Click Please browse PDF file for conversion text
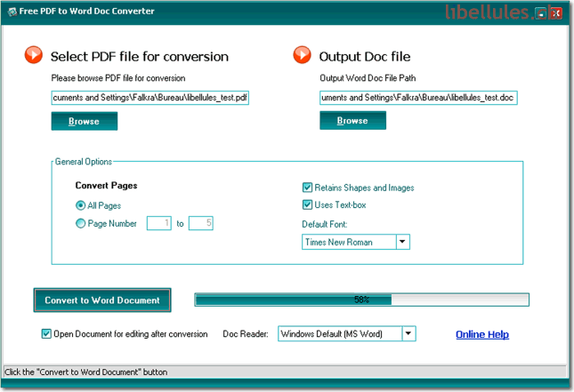The width and height of the screenshot is (574, 392). point(118,78)
